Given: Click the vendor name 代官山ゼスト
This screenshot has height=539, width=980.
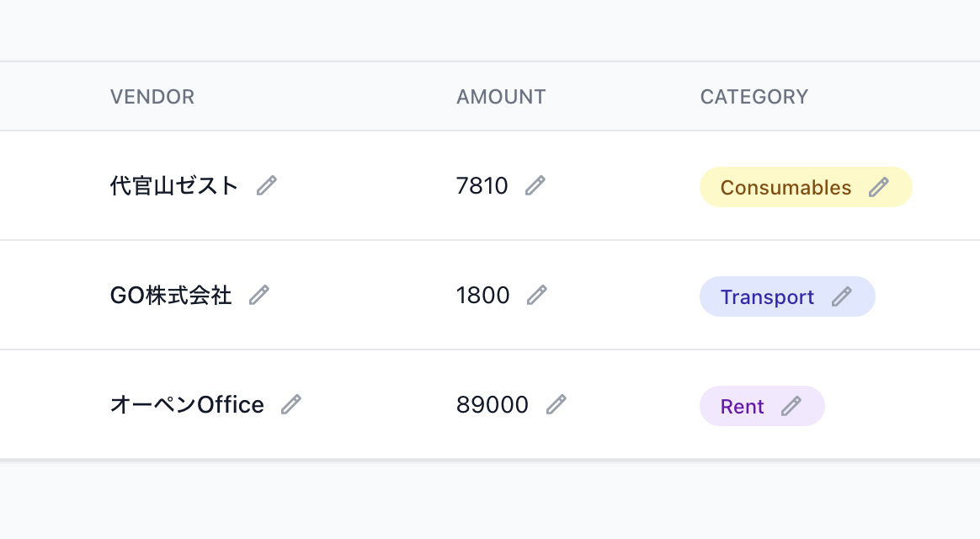Looking at the screenshot, I should pos(174,185).
